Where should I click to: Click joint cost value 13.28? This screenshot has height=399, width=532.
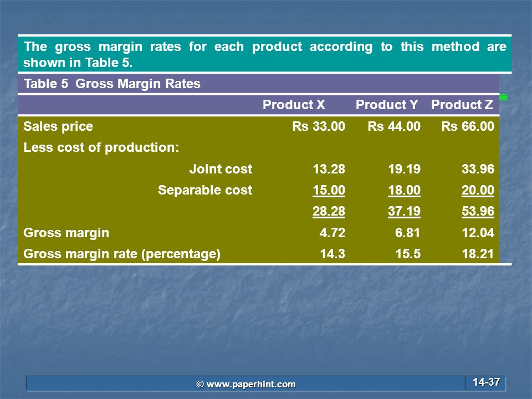tap(329, 169)
